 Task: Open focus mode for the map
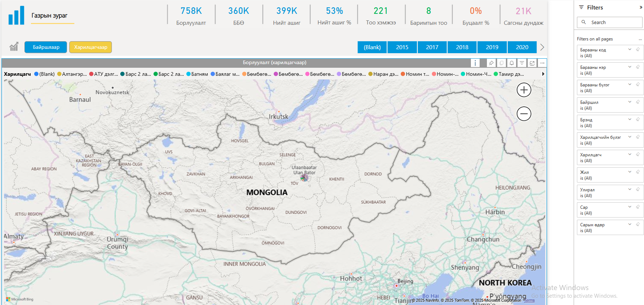point(532,63)
